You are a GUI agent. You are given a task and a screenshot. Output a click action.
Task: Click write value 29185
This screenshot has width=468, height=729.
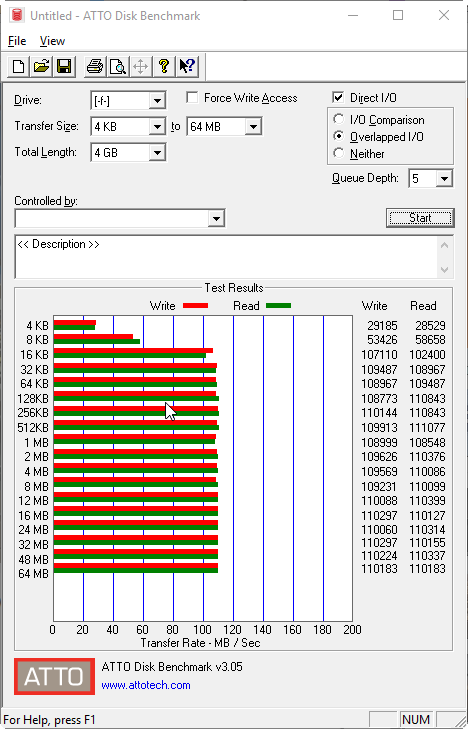click(x=382, y=326)
